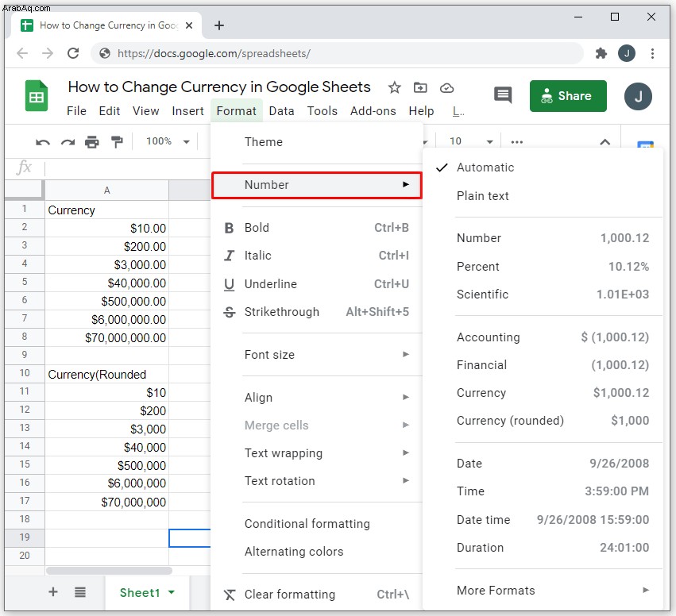The width and height of the screenshot is (676, 616).
Task: Open the Data menu
Action: [281, 111]
